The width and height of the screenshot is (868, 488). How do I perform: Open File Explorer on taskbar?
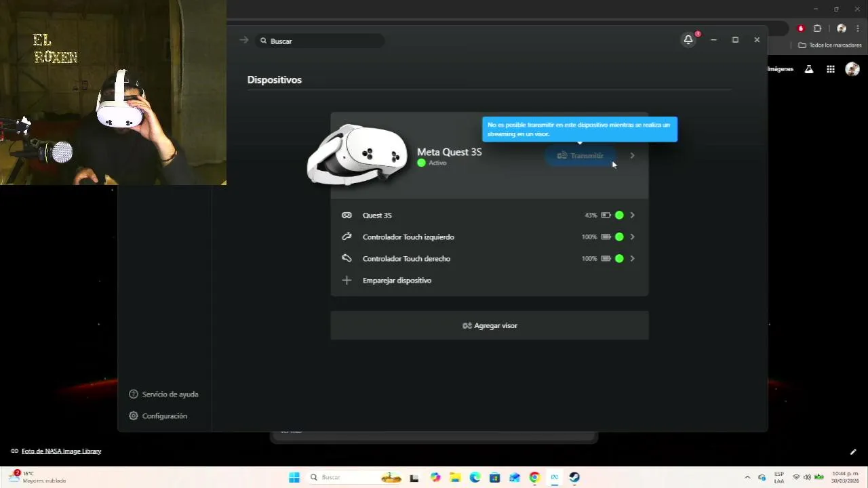[x=455, y=477]
